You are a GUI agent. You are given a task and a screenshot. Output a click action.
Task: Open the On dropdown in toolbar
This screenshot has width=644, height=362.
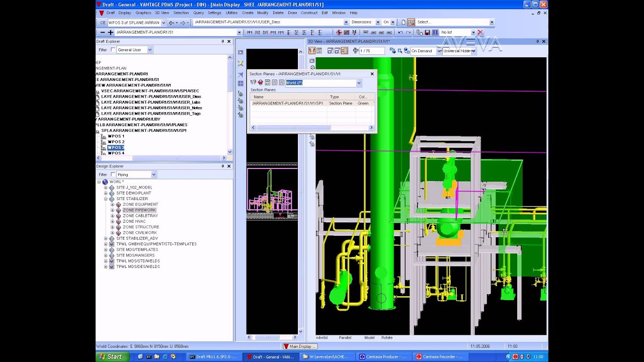coord(393,22)
